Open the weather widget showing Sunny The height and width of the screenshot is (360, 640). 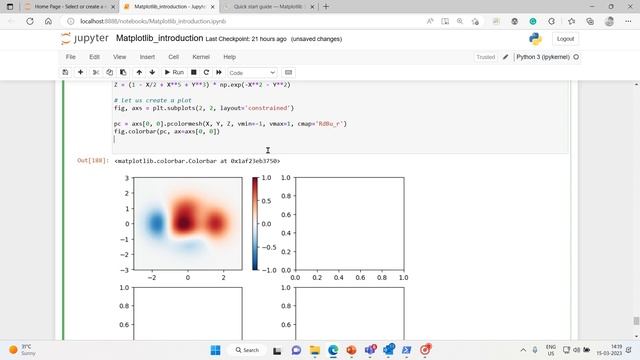point(22,350)
